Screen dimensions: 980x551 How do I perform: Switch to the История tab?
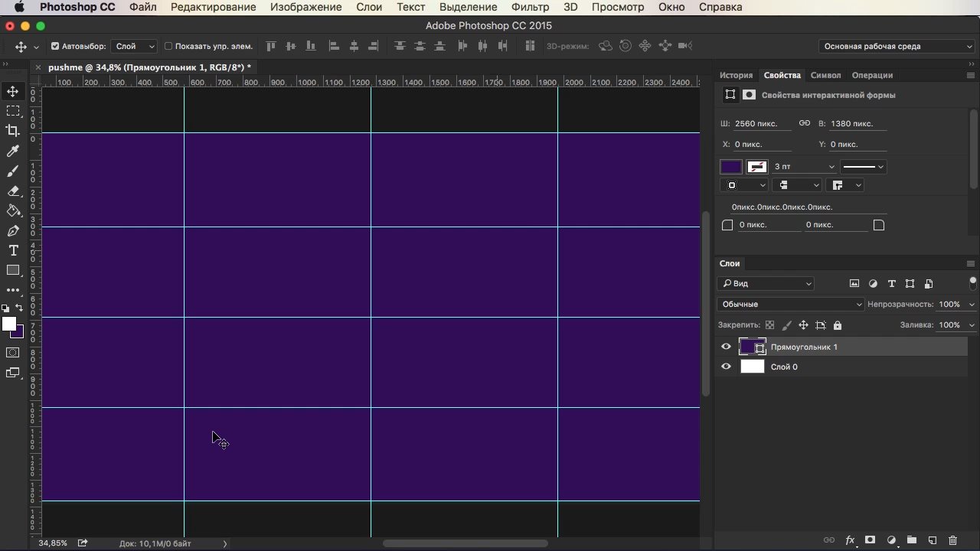pos(736,75)
